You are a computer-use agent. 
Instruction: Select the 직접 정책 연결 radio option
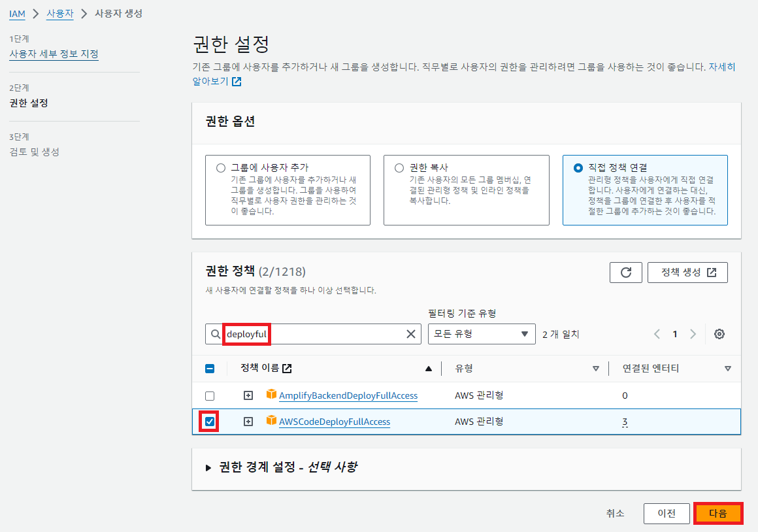point(578,168)
